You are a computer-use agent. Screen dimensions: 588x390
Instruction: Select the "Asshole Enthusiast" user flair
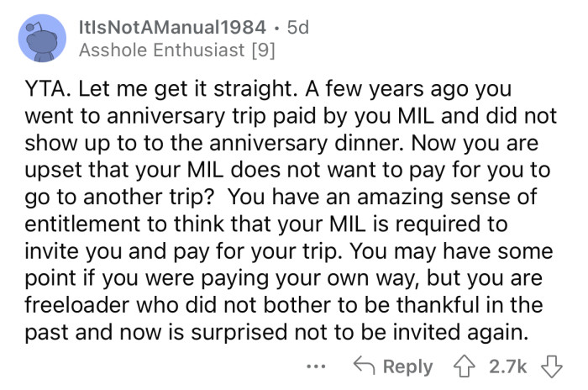point(160,50)
